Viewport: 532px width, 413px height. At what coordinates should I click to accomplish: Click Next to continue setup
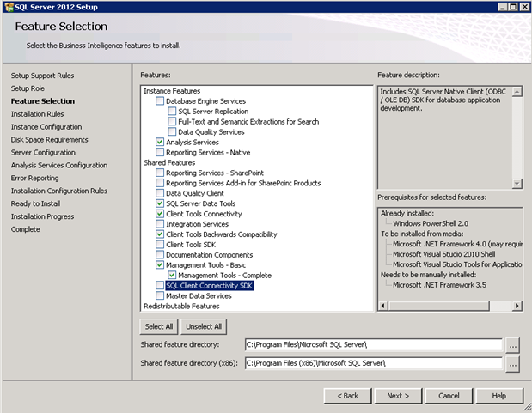coord(397,396)
